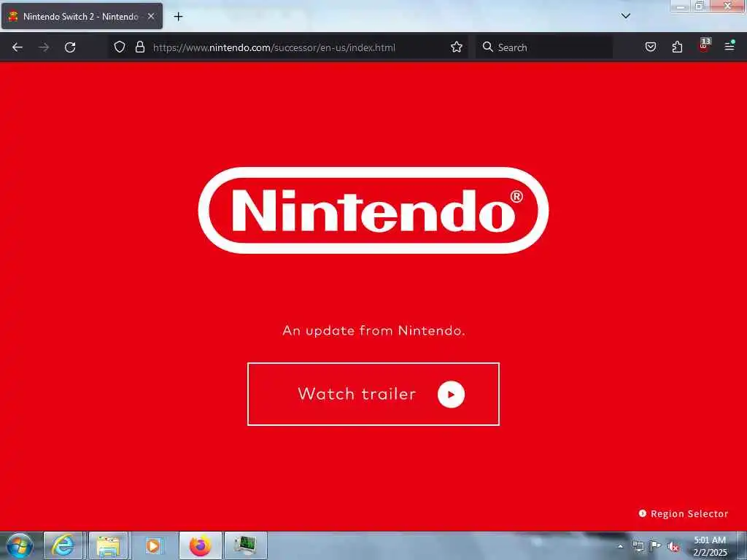Open a new tab with plus button
The width and height of the screenshot is (747, 560).
tap(178, 17)
